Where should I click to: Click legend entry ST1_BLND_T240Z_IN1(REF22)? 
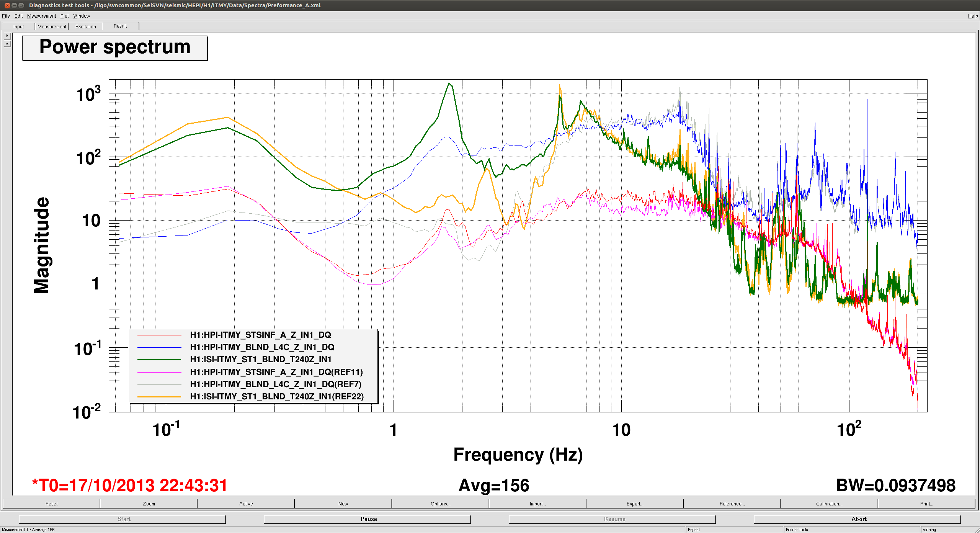coord(277,396)
